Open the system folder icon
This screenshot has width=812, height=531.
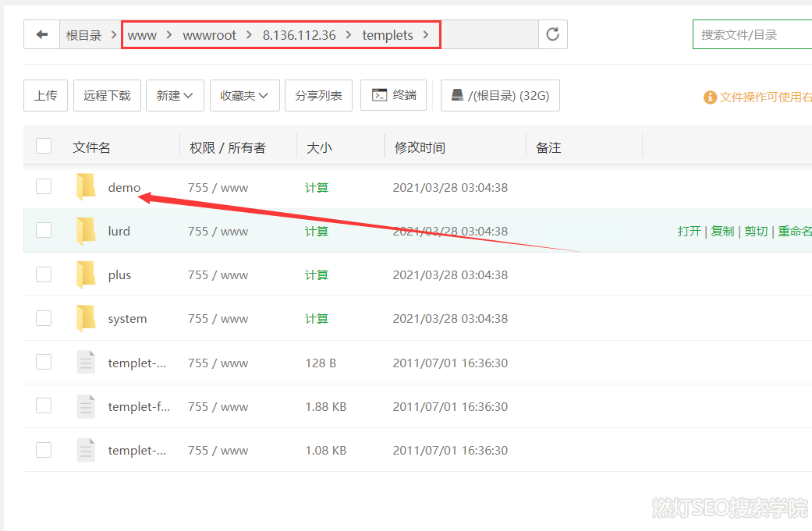click(86, 318)
